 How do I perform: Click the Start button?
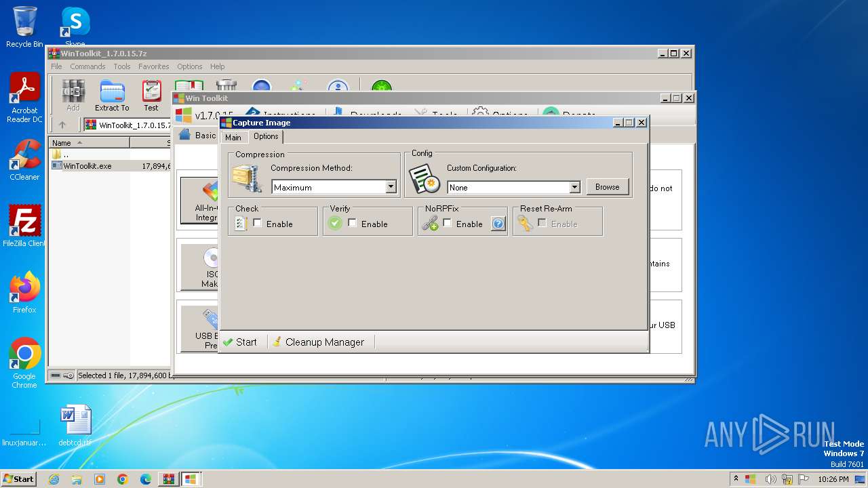point(18,479)
